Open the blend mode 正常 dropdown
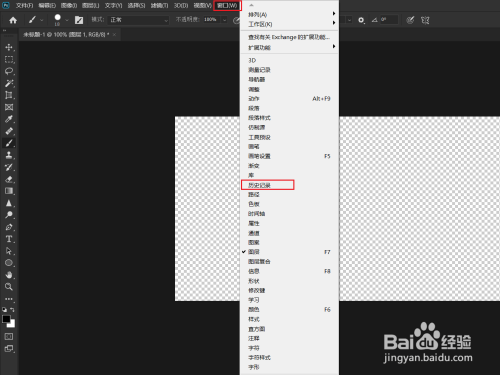The height and width of the screenshot is (375, 500). click(138, 20)
